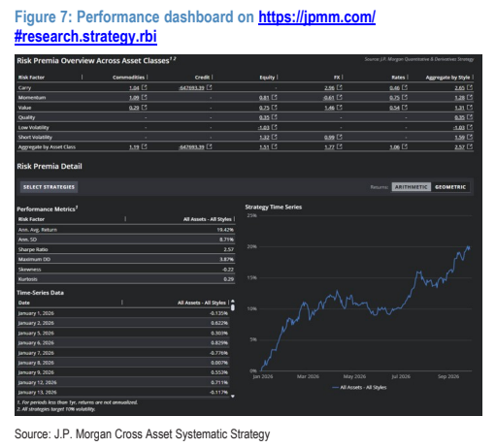Click the blue line peak near 20% on chart
The image size is (496, 448).
(x=468, y=247)
